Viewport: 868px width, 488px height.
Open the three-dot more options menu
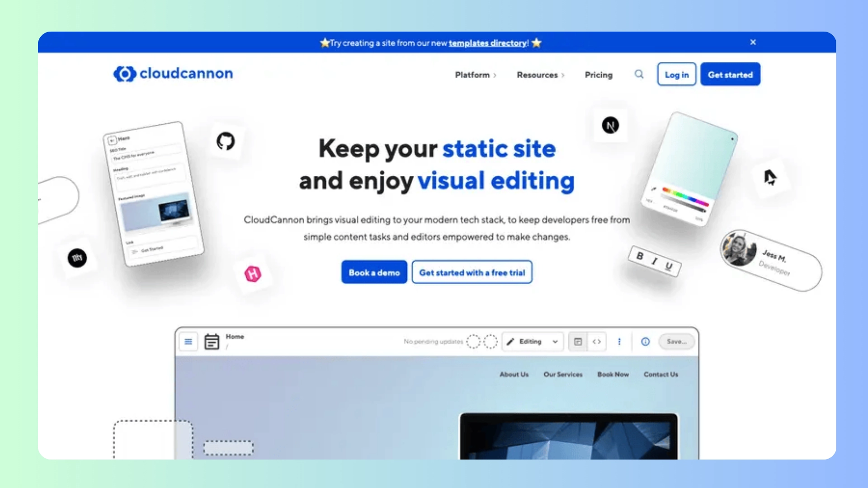click(619, 342)
